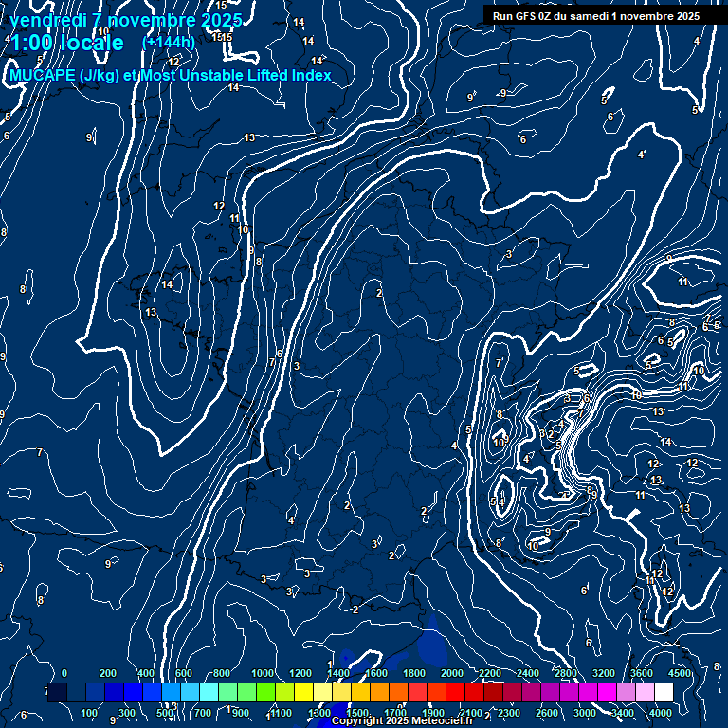728x728 pixels.
Task: Click the Run GFS 0Z header banner
Action: point(596,15)
